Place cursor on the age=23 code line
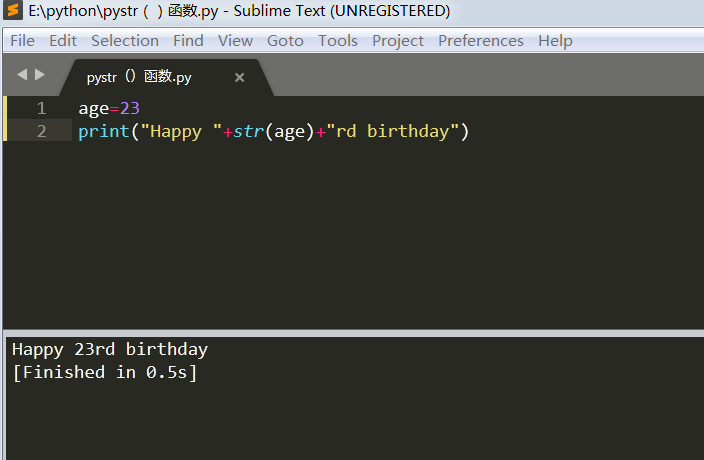Viewport: 704px width, 460px height. point(110,108)
